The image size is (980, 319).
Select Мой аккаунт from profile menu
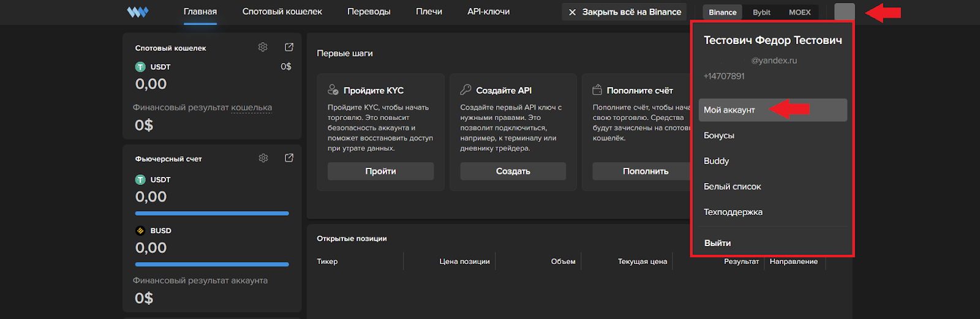[x=729, y=110]
